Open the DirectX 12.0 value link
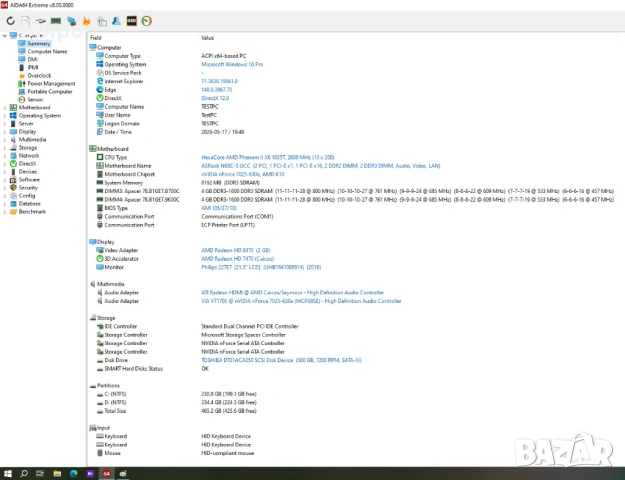 coord(215,98)
